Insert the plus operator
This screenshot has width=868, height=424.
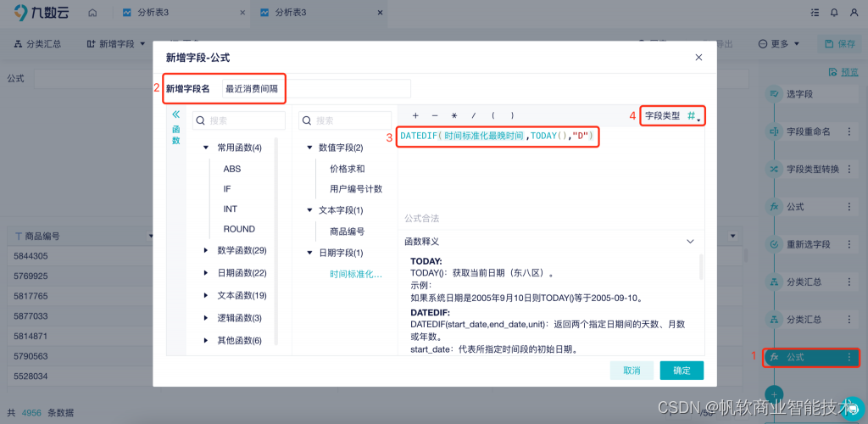click(415, 115)
